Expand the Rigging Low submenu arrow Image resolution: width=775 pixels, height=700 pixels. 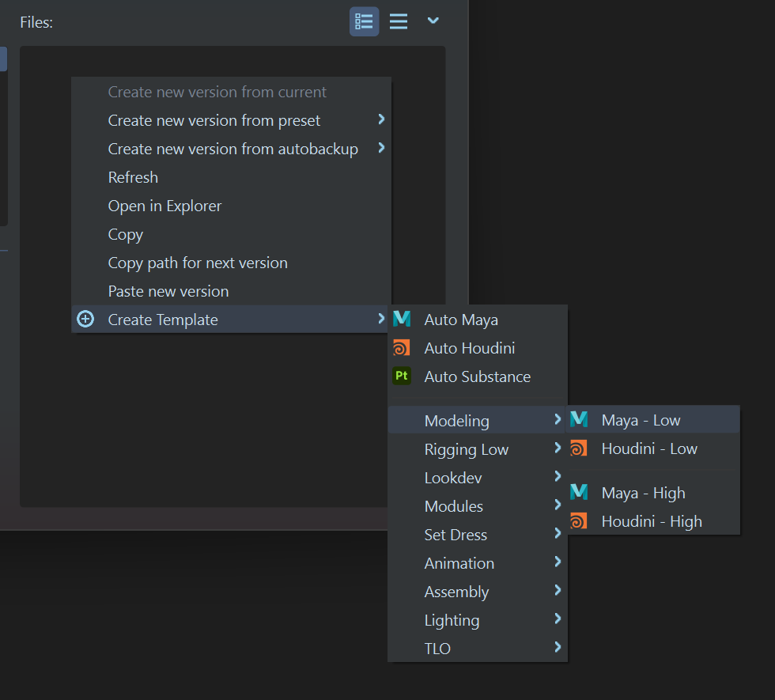[558, 448]
